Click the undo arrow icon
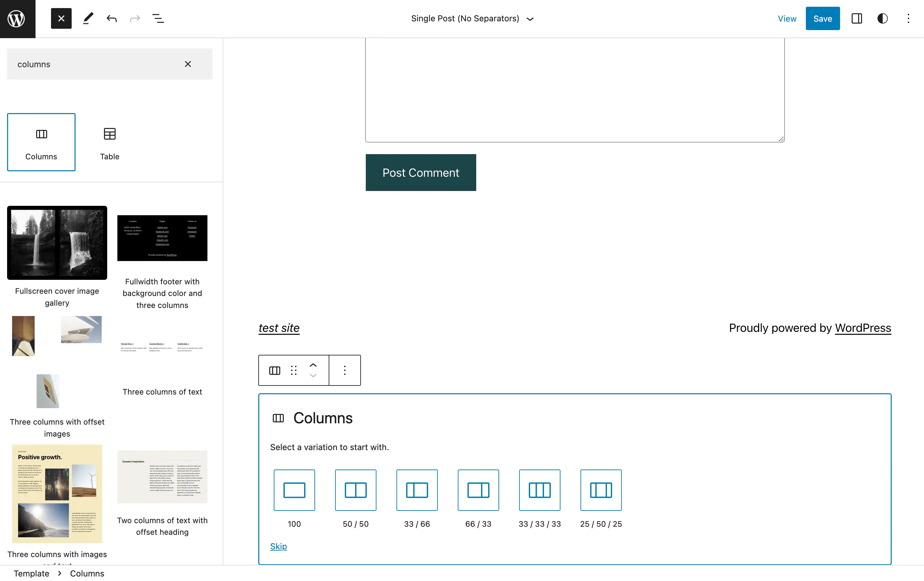 tap(111, 18)
